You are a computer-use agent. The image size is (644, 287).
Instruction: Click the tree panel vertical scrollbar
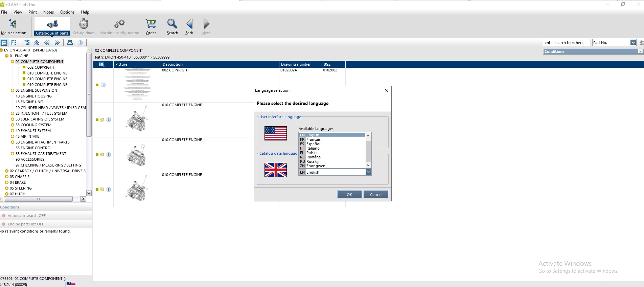89,95
